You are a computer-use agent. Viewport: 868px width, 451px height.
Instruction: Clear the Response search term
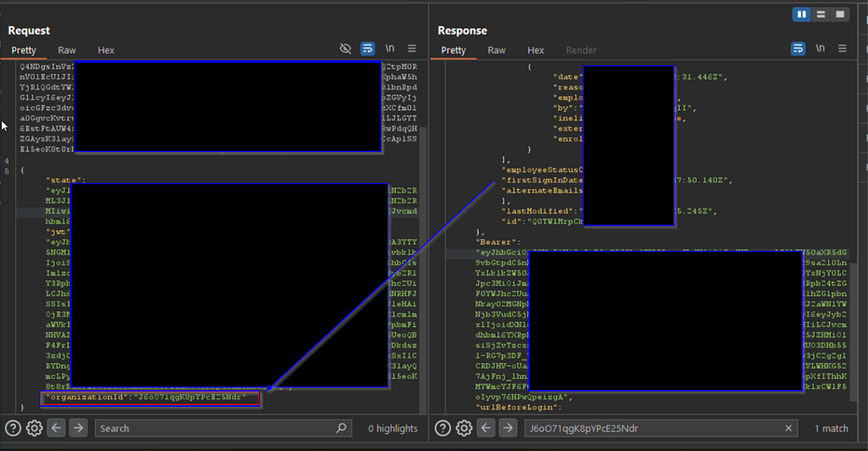788,428
